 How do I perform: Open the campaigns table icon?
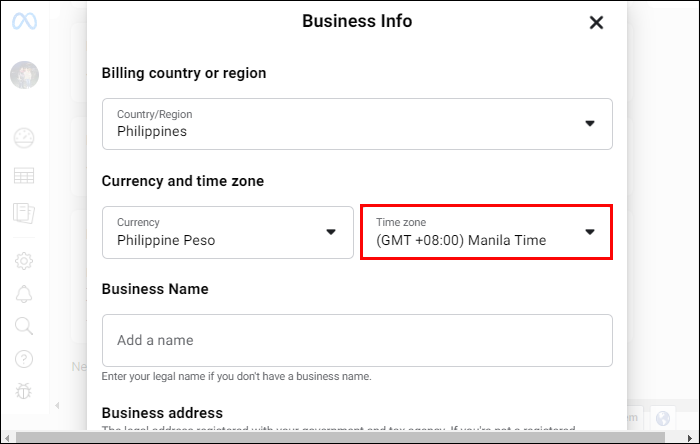click(24, 176)
